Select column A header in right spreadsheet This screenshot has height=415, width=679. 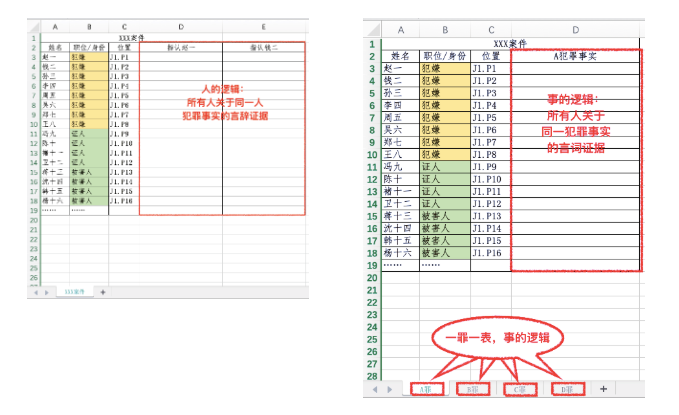click(401, 30)
